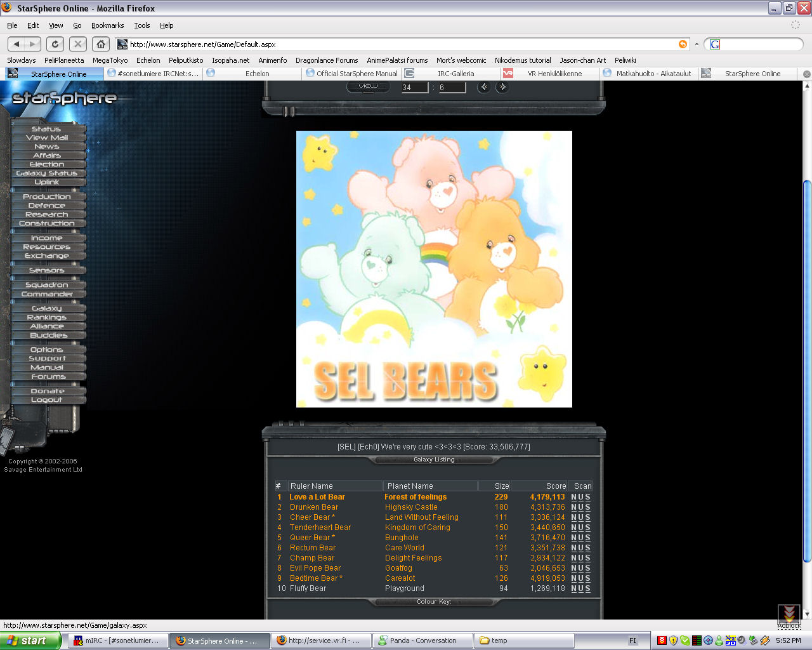Open the Tools menu
This screenshot has height=650, width=812.
[142, 25]
